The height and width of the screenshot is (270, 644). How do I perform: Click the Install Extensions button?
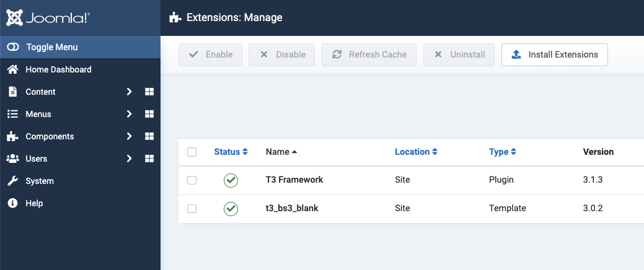point(555,54)
